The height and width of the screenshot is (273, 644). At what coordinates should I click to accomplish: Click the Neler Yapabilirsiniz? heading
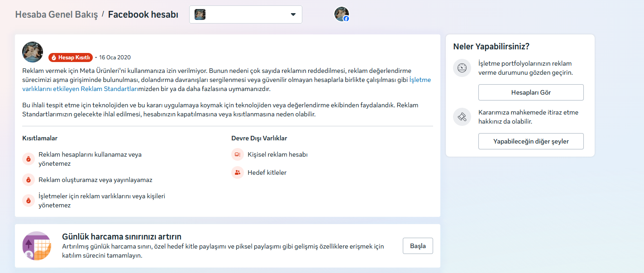click(491, 46)
